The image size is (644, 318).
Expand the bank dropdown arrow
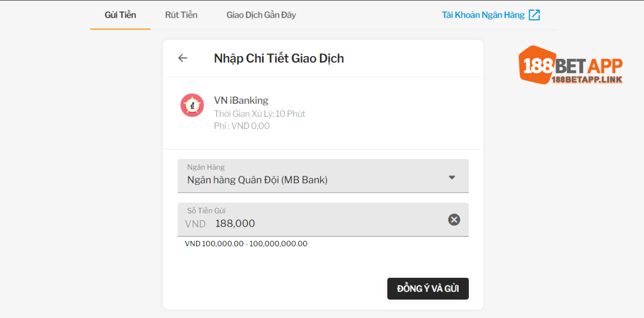[x=452, y=177]
